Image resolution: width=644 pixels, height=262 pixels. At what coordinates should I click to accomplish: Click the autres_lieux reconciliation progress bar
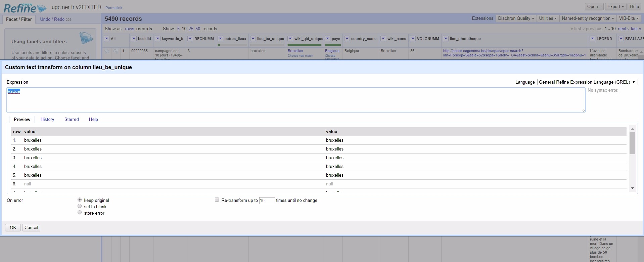(x=232, y=45)
